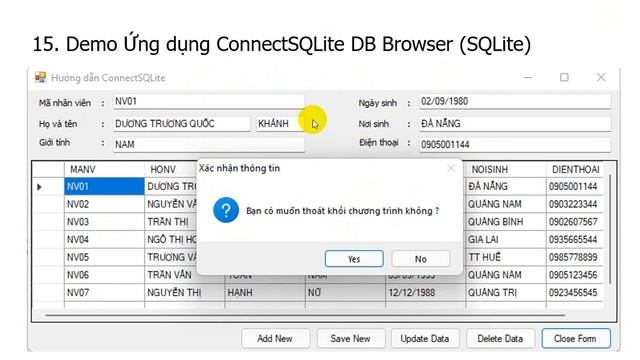640x360 pixels.
Task: Click the GIA LAI birthplace cell
Action: (506, 239)
